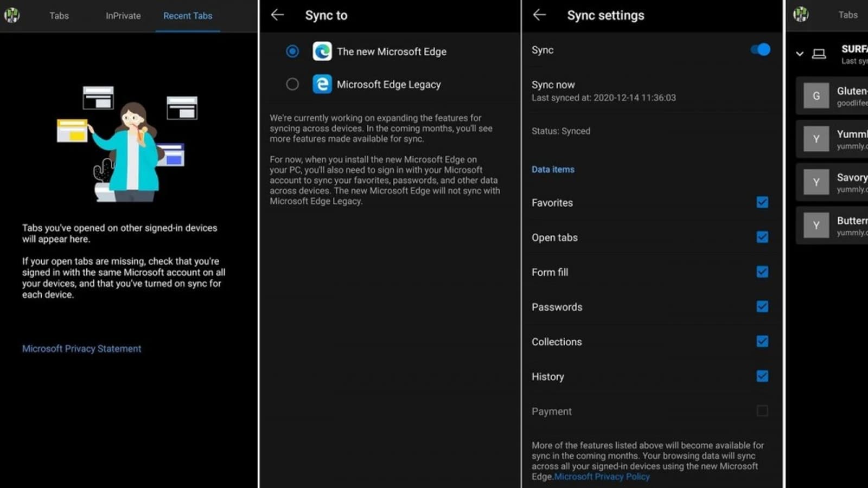
Task: Click the Open tabs sync item label
Action: (554, 237)
